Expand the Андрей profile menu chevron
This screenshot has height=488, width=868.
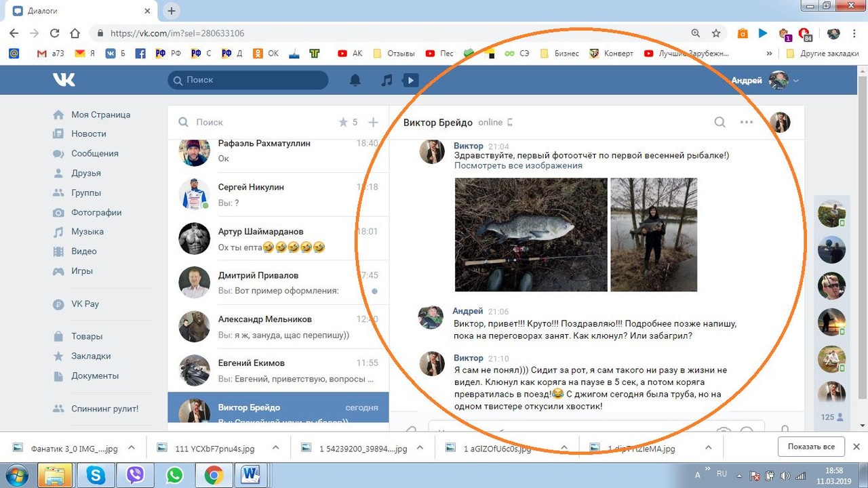click(x=795, y=80)
